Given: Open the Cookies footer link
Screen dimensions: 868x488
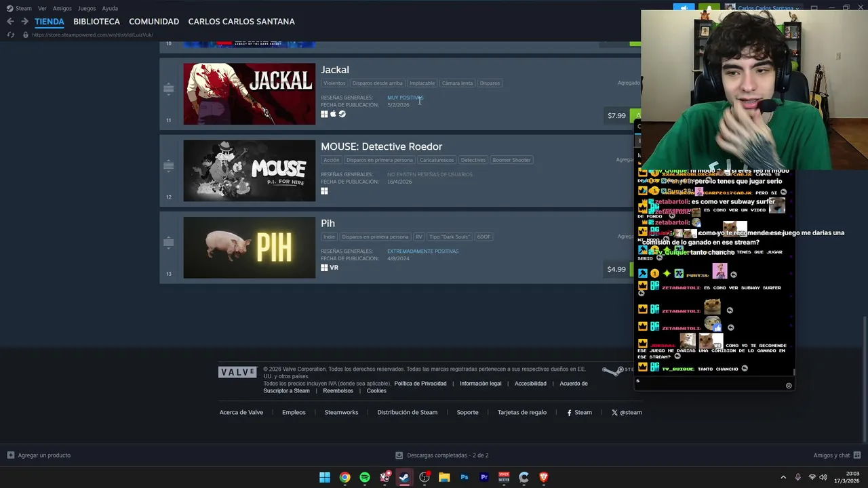Looking at the screenshot, I should pyautogui.click(x=376, y=391).
